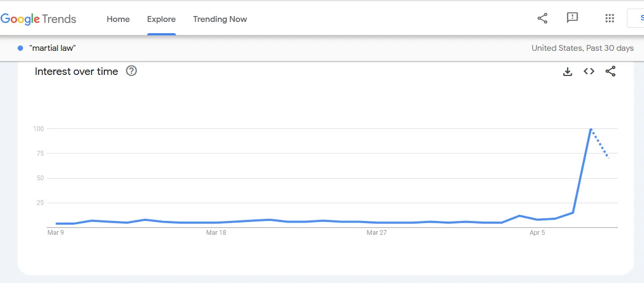This screenshot has width=644, height=283.
Task: Click the dotted partial-data line segment
Action: pos(600,144)
